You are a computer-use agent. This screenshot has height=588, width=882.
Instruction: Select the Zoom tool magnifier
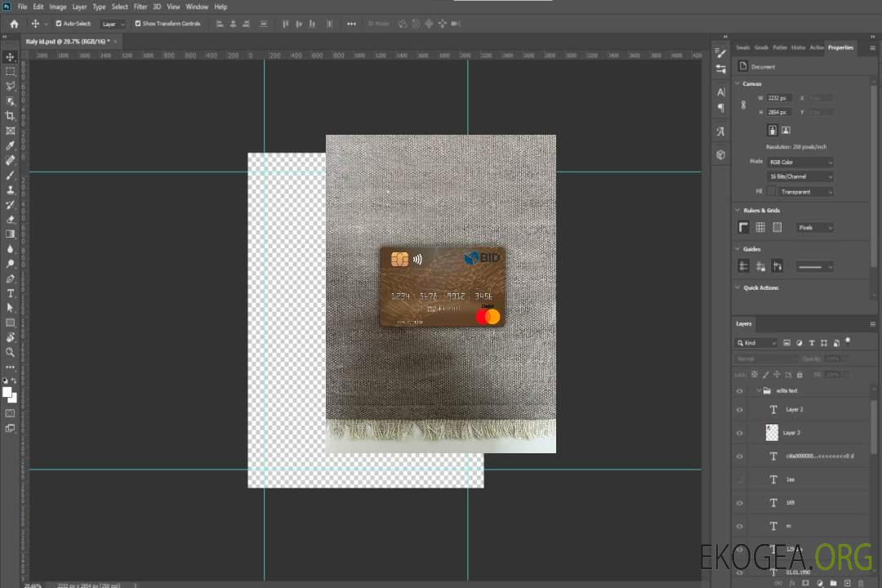pyautogui.click(x=11, y=352)
